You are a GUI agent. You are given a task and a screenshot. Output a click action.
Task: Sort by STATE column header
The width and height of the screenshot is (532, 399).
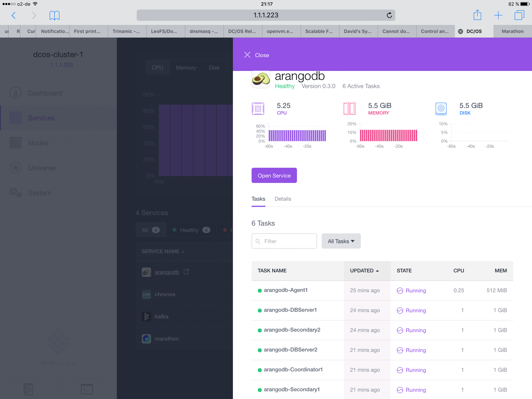404,271
